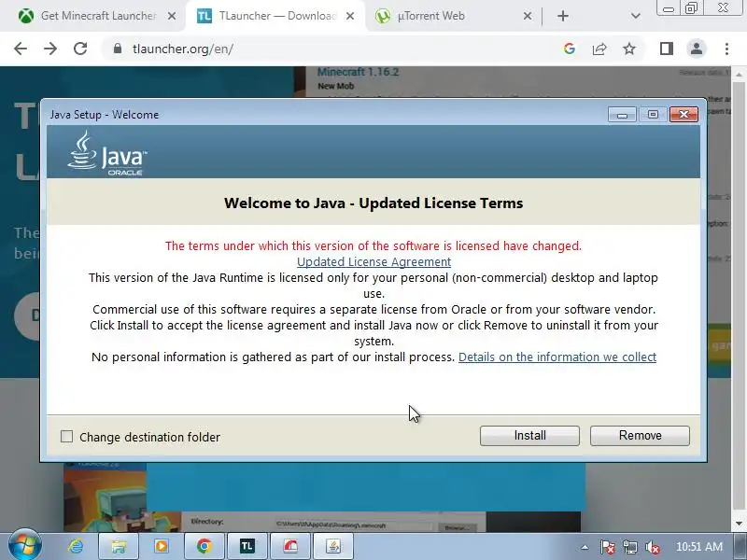Click the Java Oracle logo
747x560 pixels.
(107, 153)
